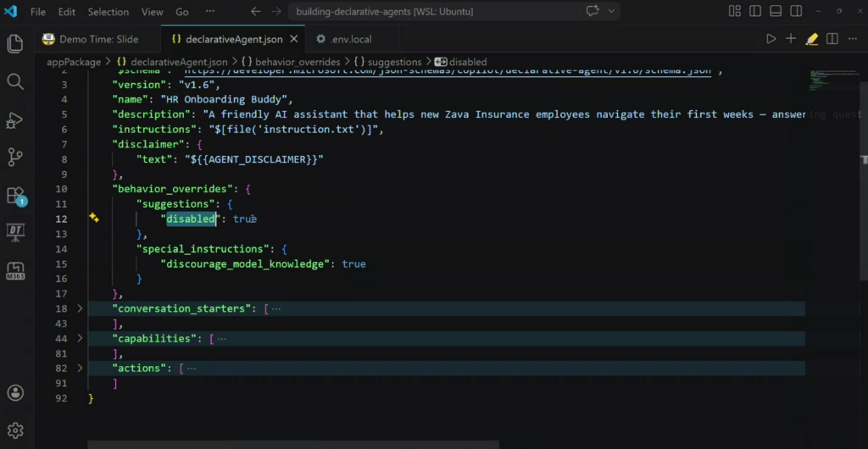Open the M365 Agents Toolkit panel
The width and height of the screenshot is (868, 449).
pyautogui.click(x=14, y=270)
